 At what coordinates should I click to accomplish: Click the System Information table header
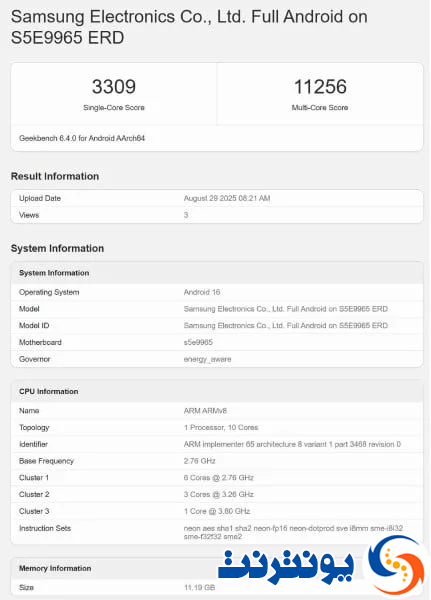[x=217, y=273]
